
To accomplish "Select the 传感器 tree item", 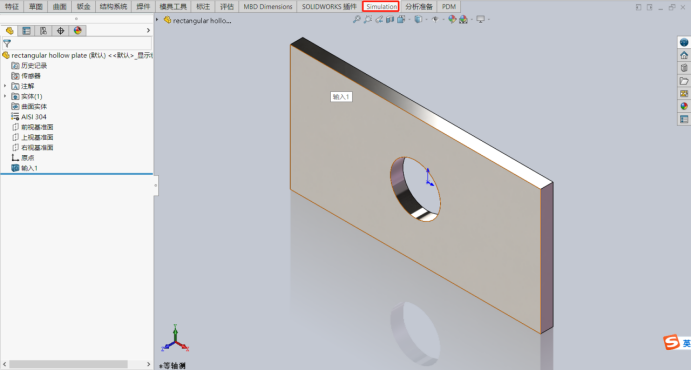I will (26, 76).
